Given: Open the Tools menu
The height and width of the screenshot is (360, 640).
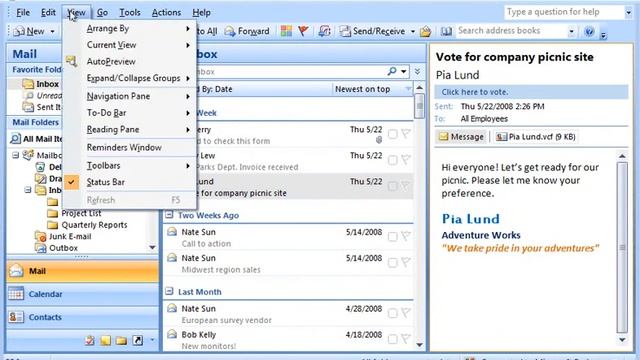Looking at the screenshot, I should [x=130, y=13].
